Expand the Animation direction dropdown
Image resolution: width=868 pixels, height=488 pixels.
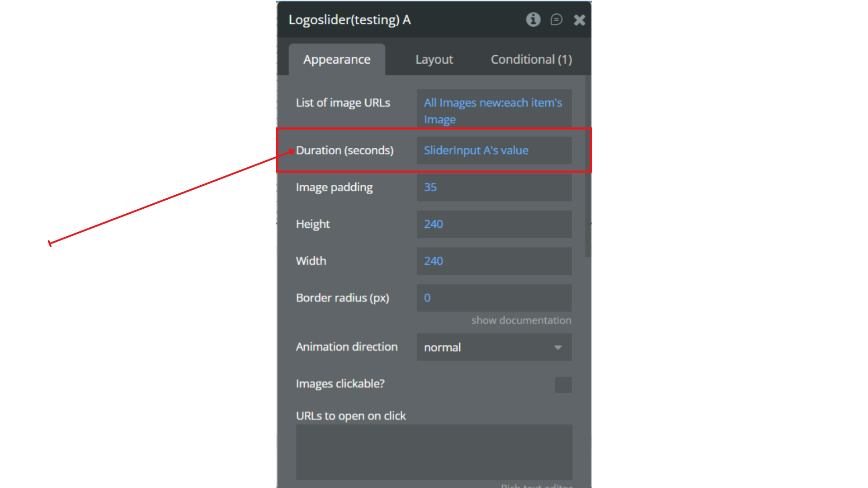(488, 347)
